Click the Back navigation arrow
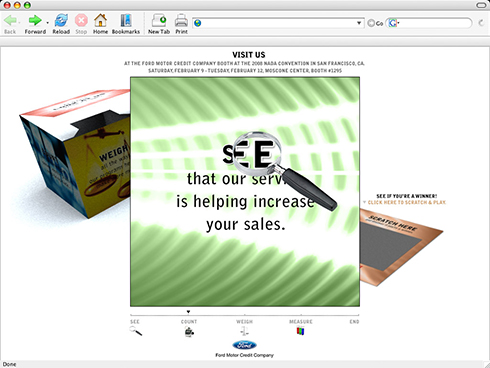Image resolution: width=490 pixels, height=368 pixels. pyautogui.click(x=10, y=21)
